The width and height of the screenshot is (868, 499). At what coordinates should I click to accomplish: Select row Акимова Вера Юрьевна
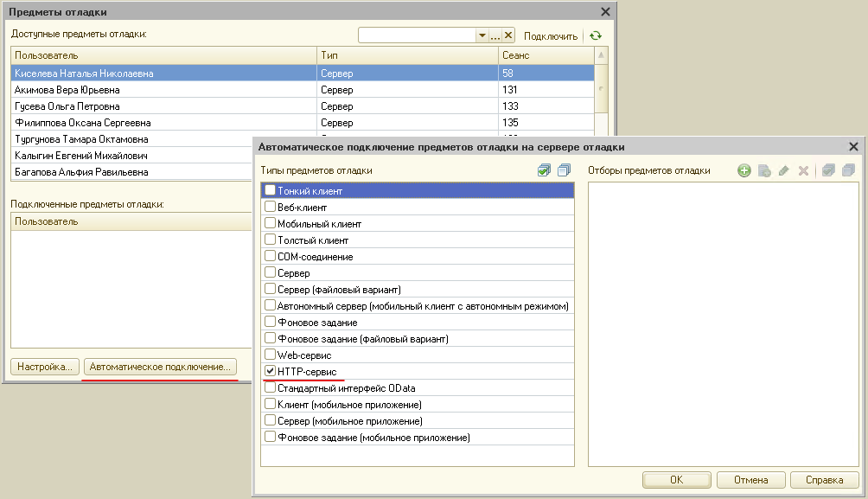[x=303, y=90]
